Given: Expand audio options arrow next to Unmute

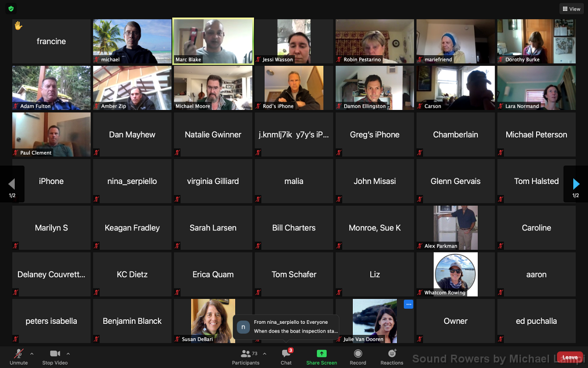Looking at the screenshot, I should click(32, 354).
